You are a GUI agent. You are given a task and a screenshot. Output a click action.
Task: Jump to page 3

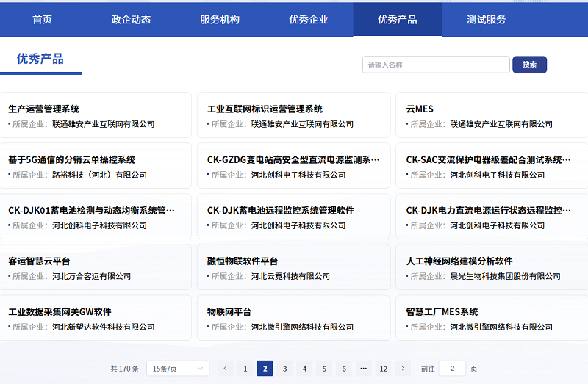pyautogui.click(x=284, y=369)
